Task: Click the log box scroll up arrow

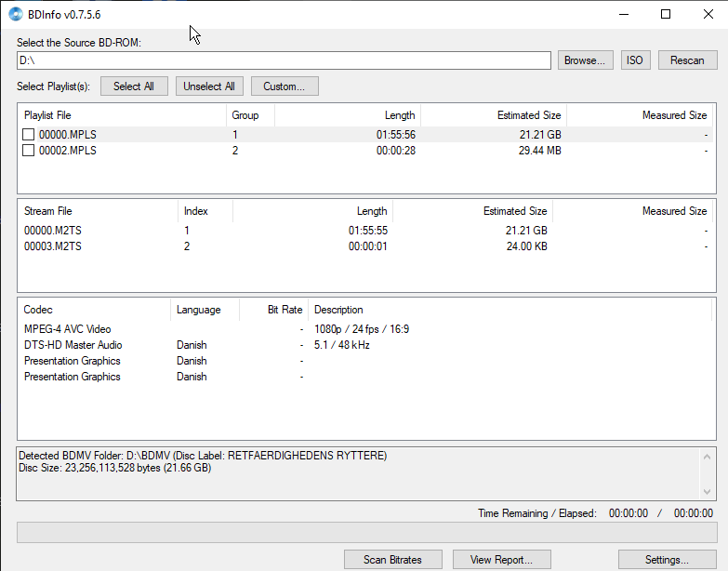Action: [707, 457]
